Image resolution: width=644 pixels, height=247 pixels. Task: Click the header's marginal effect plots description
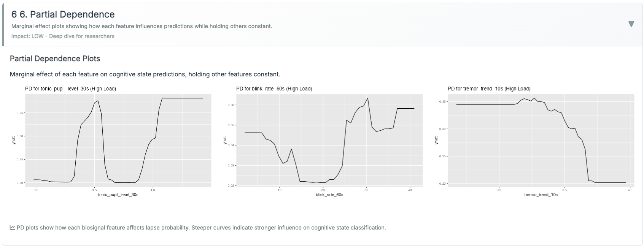click(142, 26)
